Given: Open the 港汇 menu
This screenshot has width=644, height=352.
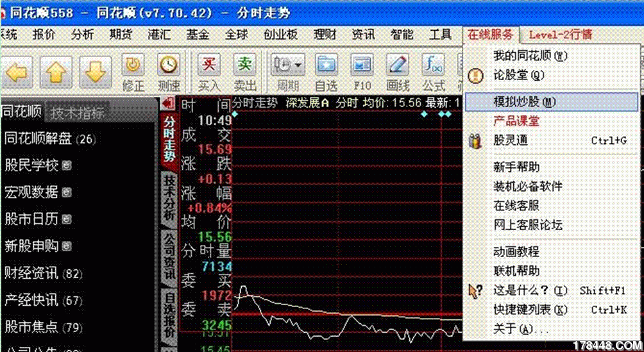Looking at the screenshot, I should (159, 35).
